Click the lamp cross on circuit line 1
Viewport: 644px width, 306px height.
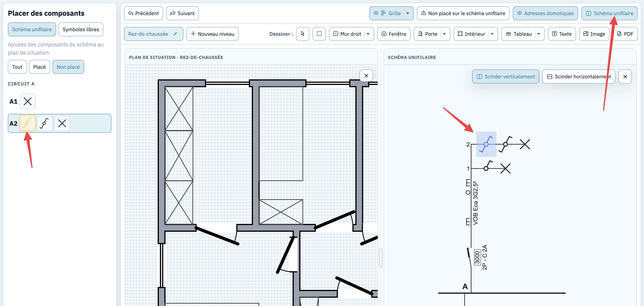click(505, 169)
